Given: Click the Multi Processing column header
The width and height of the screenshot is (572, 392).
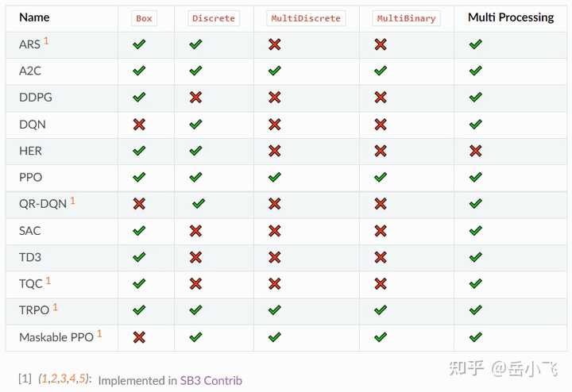Looking at the screenshot, I should pyautogui.click(x=511, y=17).
